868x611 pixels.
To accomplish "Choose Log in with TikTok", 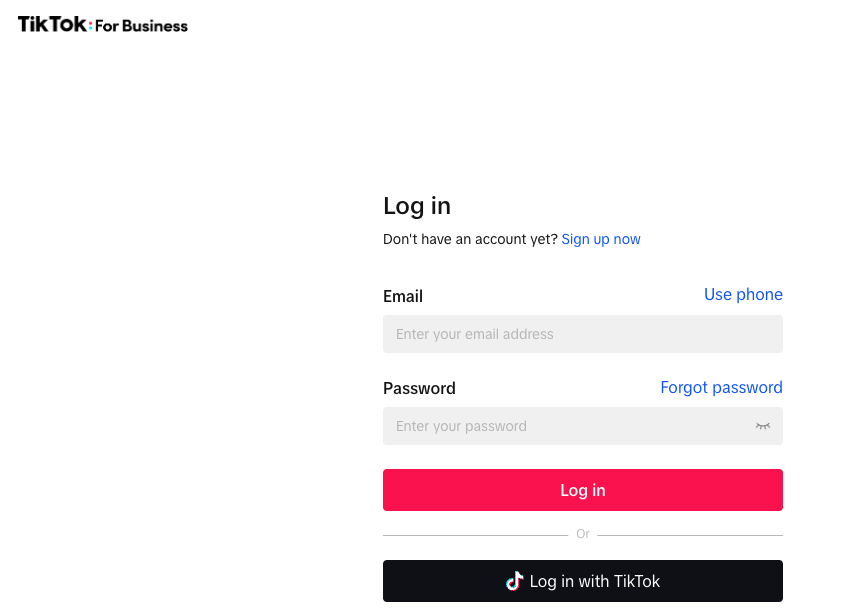I will 582,581.
